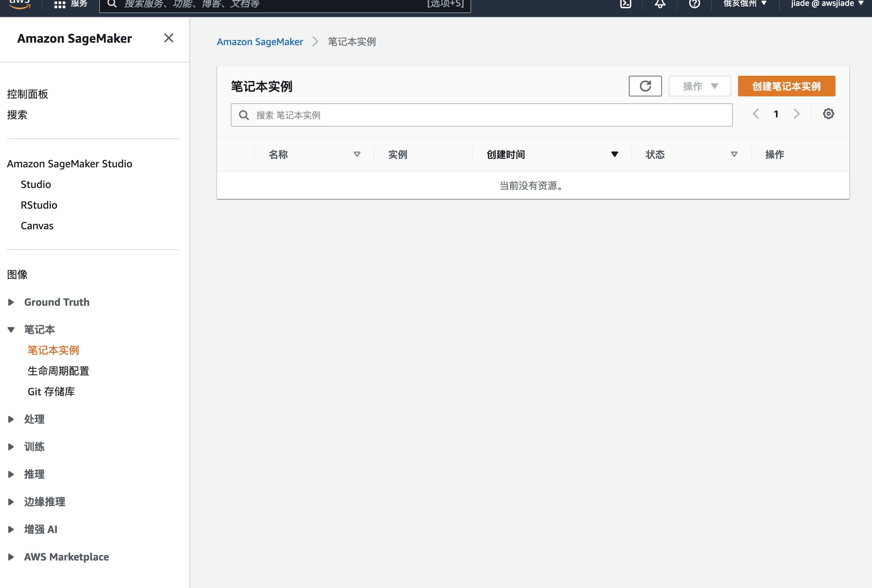Open AWS CloudShell from the top bar
Screen dimensions: 872x588
coord(626,4)
